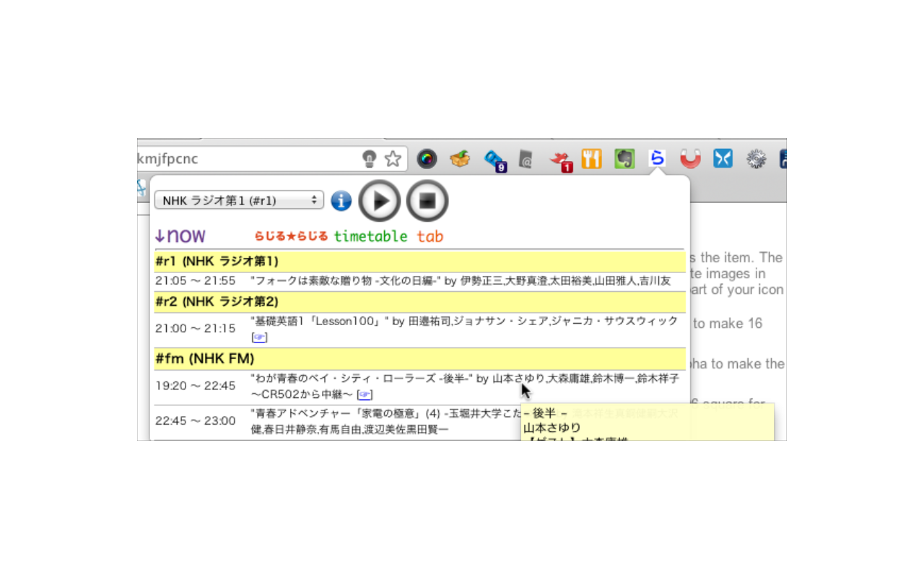Jump to the ↓now section link
Viewport: 924px width, 578px height.
pos(180,236)
